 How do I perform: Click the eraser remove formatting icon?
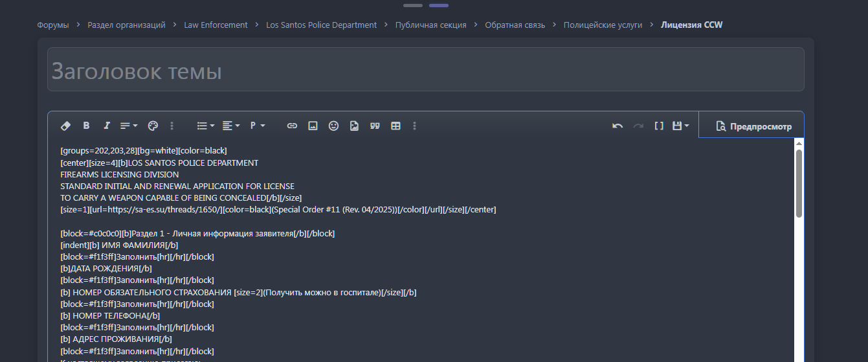coord(65,126)
